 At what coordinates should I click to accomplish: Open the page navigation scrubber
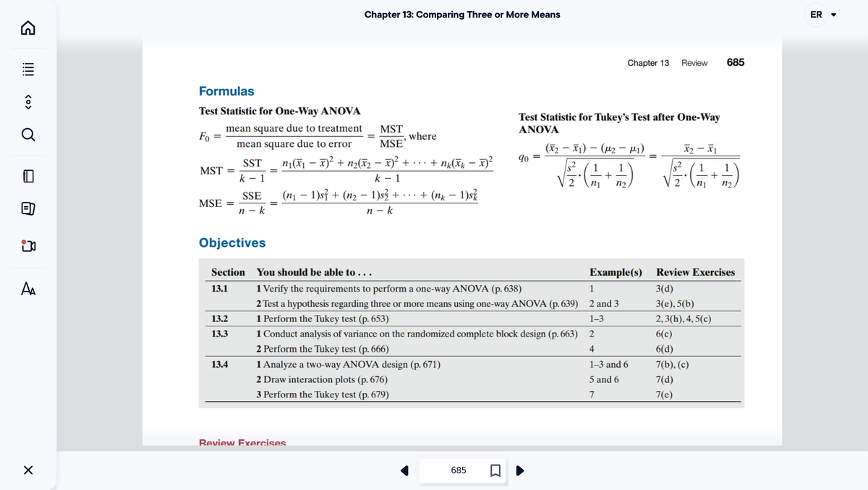click(28, 101)
